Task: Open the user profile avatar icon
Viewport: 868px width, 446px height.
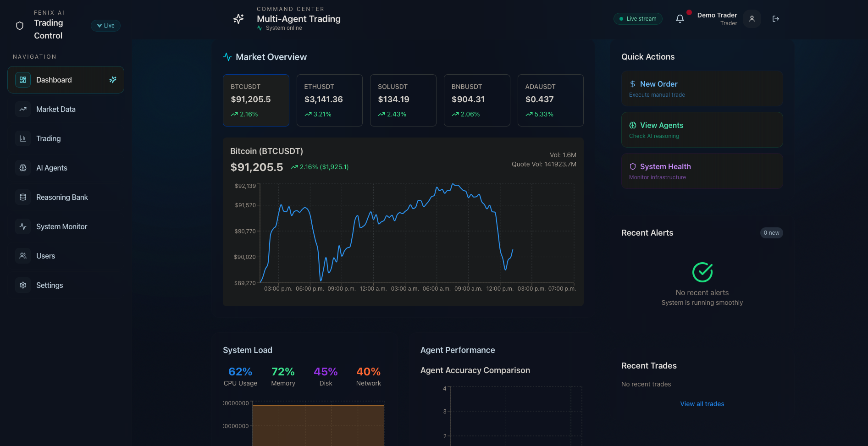Action: [x=752, y=19]
